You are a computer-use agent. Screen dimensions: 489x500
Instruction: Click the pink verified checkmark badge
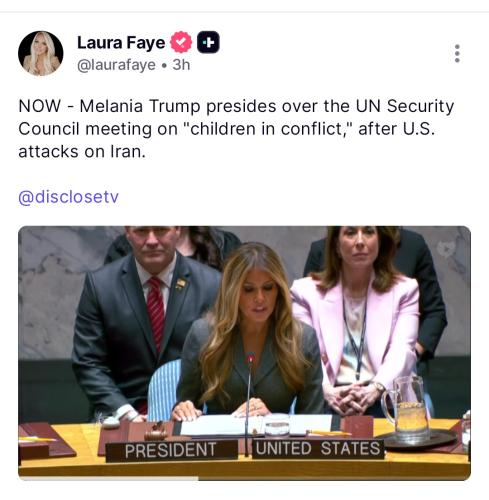[181, 42]
